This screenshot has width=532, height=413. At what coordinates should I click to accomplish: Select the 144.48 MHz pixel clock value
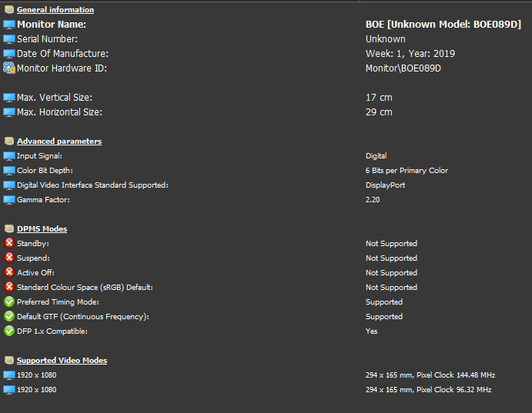475,375
